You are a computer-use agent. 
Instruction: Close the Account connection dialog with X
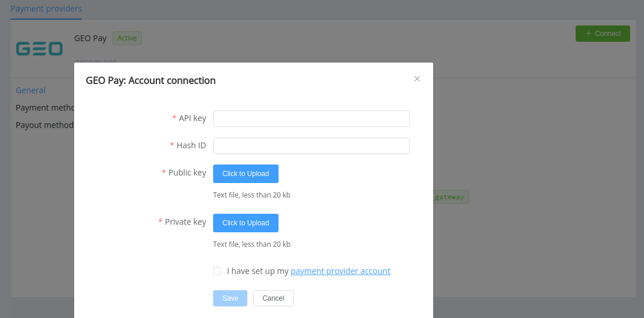417,79
